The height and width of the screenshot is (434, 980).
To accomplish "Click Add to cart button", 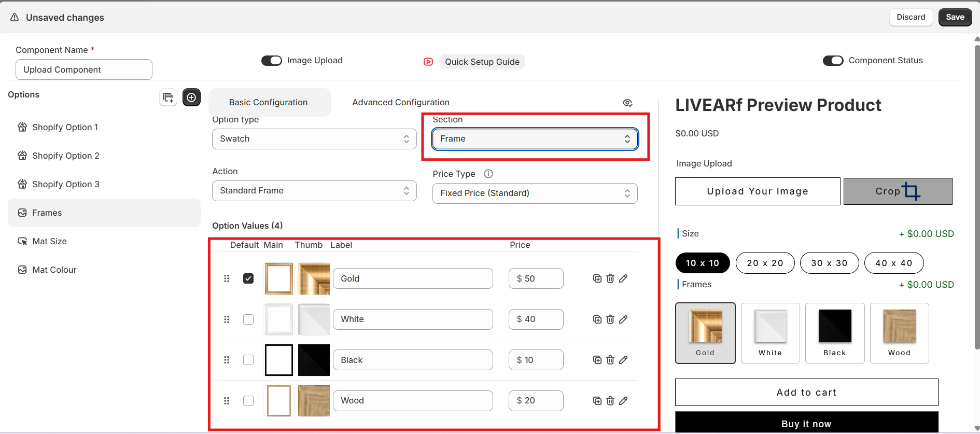I will click(x=807, y=393).
